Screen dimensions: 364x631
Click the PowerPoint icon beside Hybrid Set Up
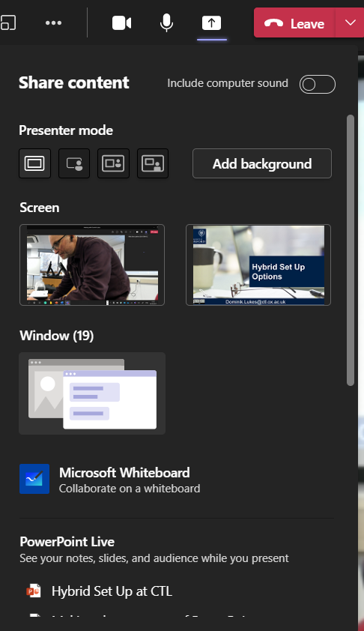point(34,591)
